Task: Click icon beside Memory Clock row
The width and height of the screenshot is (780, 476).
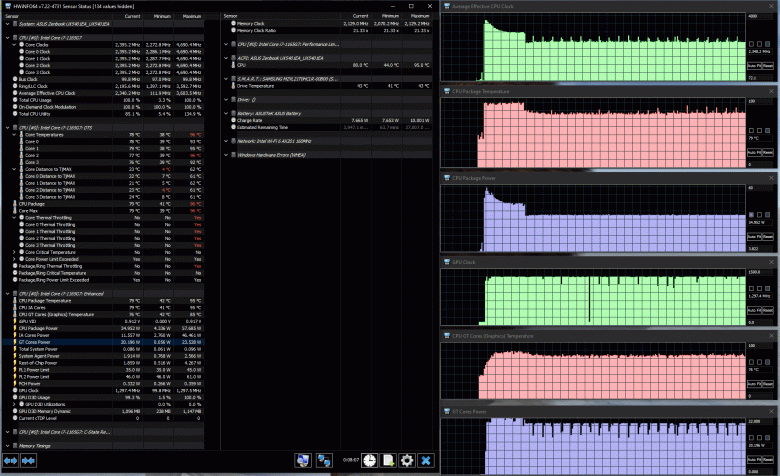Action: (x=233, y=23)
